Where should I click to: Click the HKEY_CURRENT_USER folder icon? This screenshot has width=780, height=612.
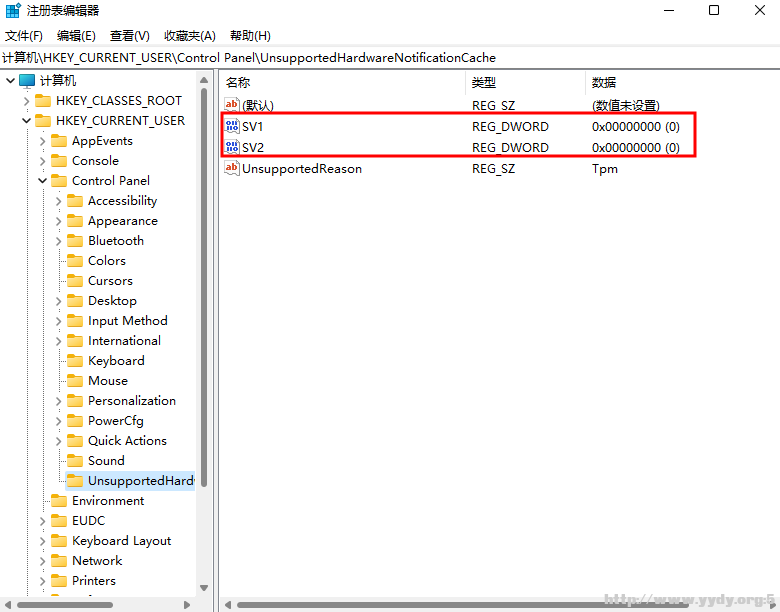(x=43, y=121)
